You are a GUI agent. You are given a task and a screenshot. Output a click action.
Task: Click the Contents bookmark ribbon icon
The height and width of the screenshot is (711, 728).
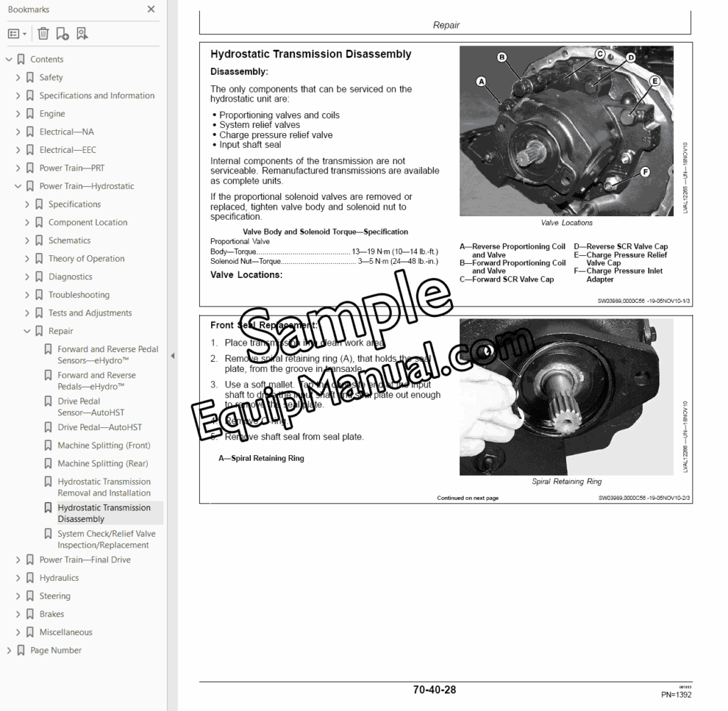click(x=21, y=60)
